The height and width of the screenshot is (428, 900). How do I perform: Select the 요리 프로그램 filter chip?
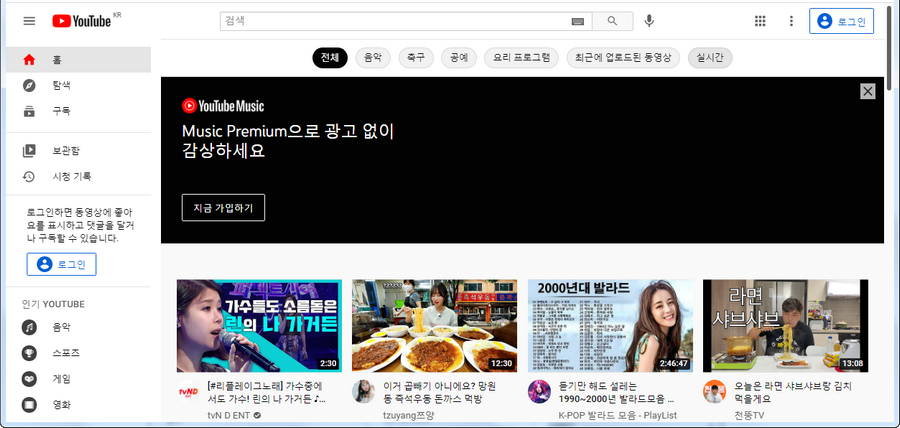pyautogui.click(x=521, y=57)
